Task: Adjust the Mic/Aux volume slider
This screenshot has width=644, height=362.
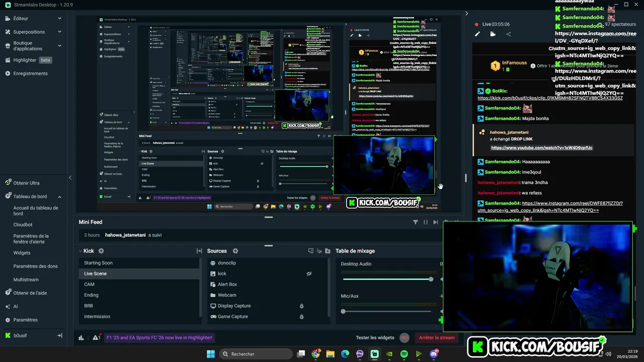Action: point(387,311)
